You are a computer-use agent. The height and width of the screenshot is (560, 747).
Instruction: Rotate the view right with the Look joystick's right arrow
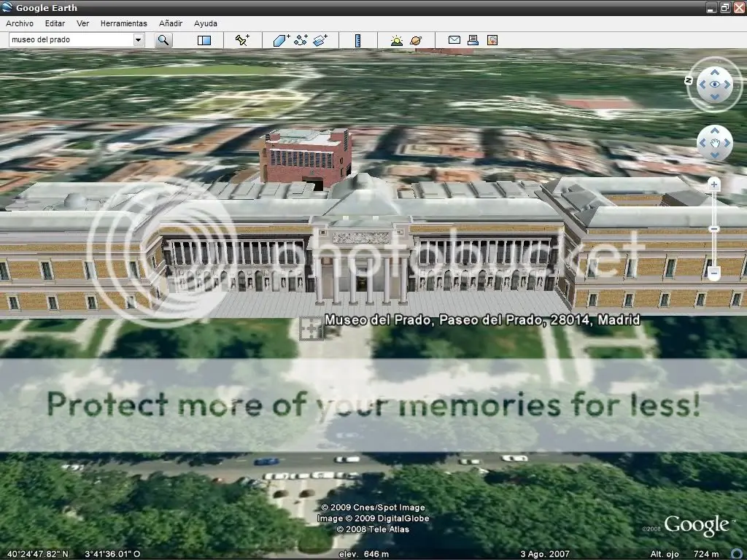727,85
